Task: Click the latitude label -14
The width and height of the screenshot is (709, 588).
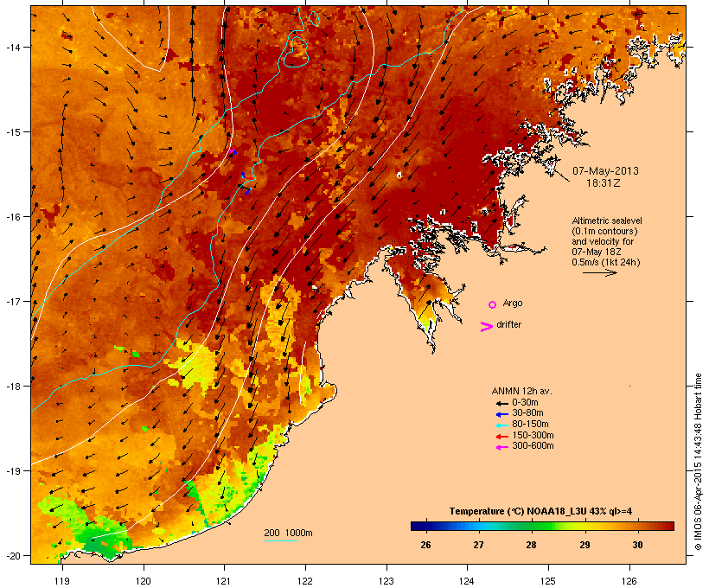Action: coord(12,47)
